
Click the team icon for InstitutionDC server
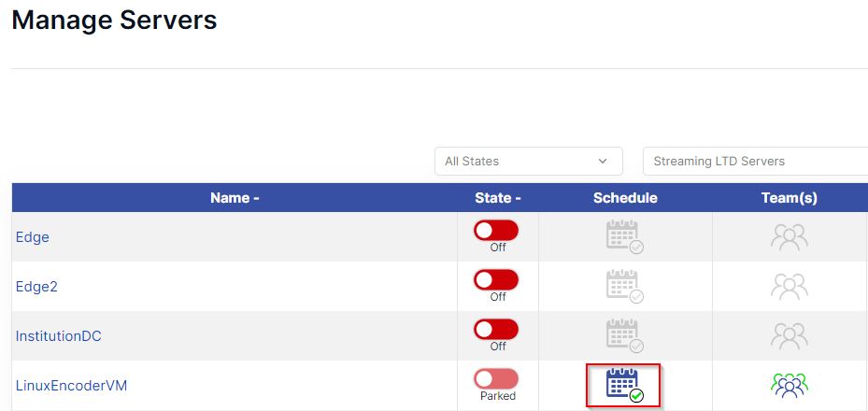[x=790, y=335]
